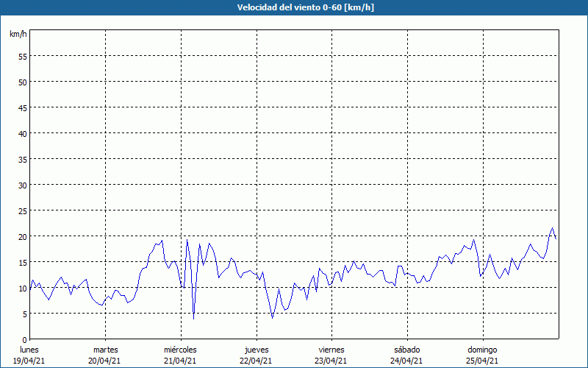
Task: Click the 'viernes' day label
Action: pyautogui.click(x=331, y=350)
